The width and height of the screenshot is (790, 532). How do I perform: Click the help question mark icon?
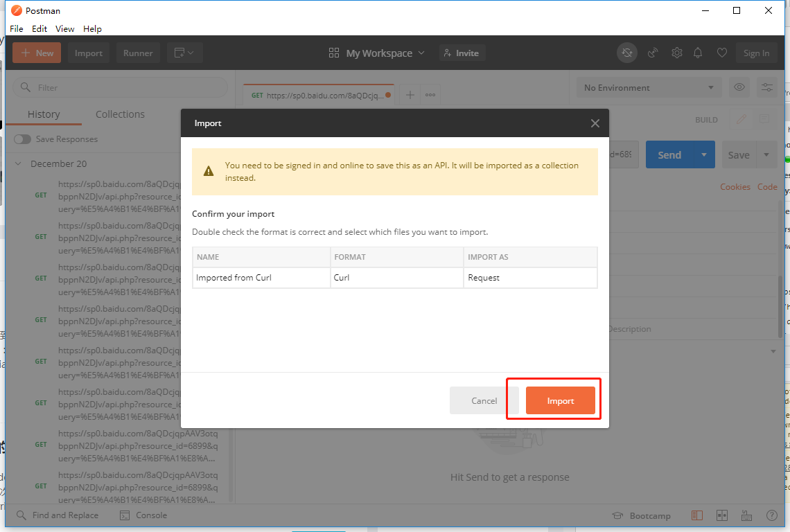[771, 515]
